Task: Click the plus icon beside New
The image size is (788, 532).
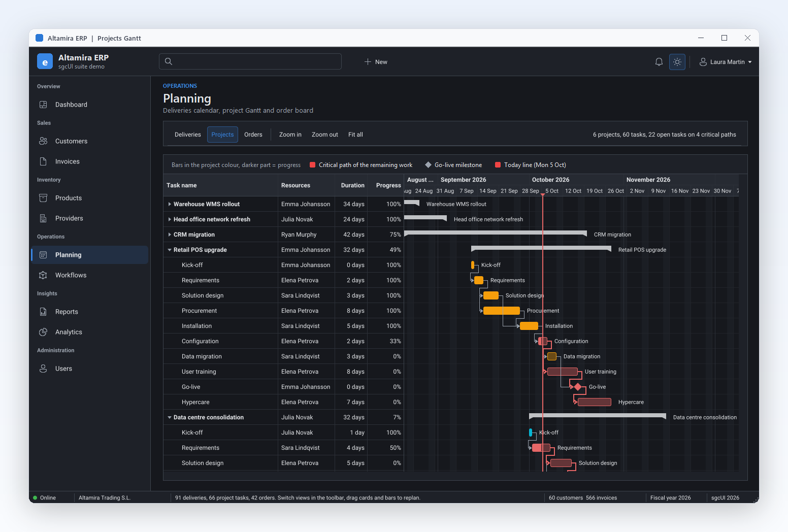Action: click(368, 62)
